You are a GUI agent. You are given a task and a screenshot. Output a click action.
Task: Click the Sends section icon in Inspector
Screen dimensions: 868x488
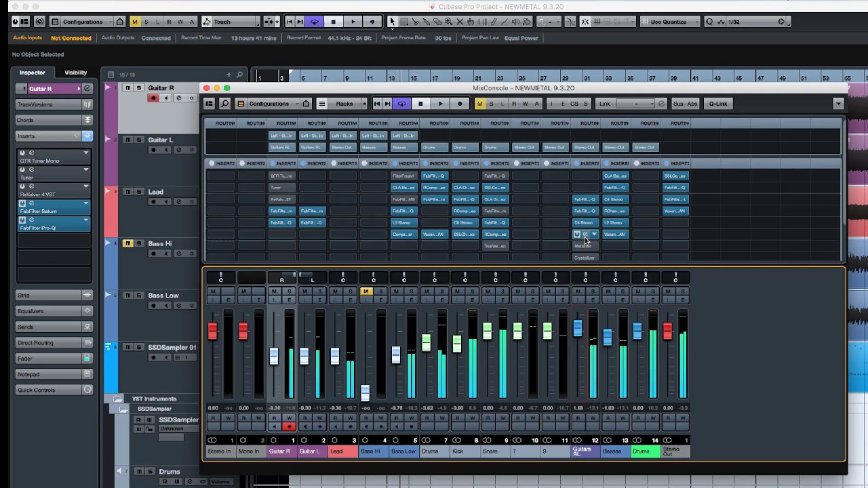click(x=87, y=327)
